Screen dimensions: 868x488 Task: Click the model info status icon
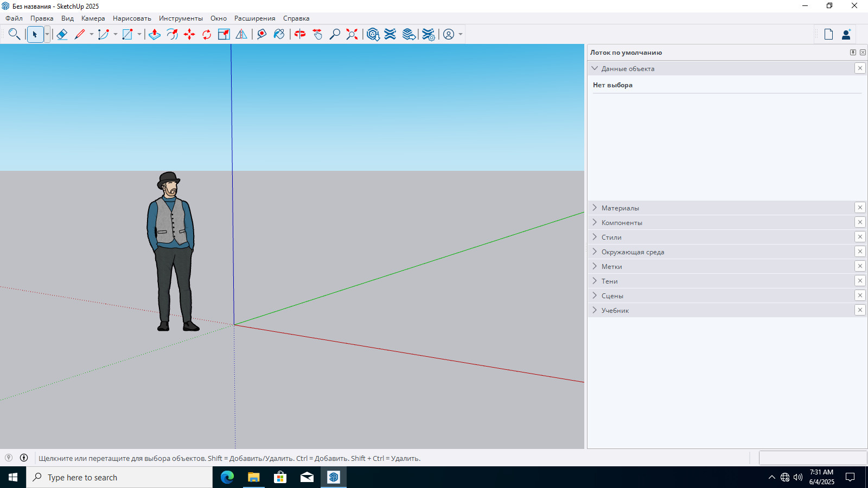click(24, 458)
